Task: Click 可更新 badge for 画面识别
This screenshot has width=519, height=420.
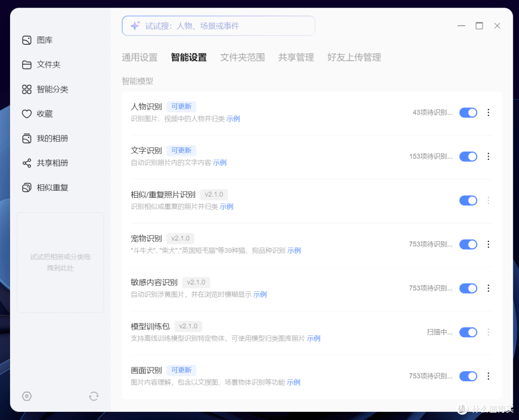Action: [x=181, y=370]
